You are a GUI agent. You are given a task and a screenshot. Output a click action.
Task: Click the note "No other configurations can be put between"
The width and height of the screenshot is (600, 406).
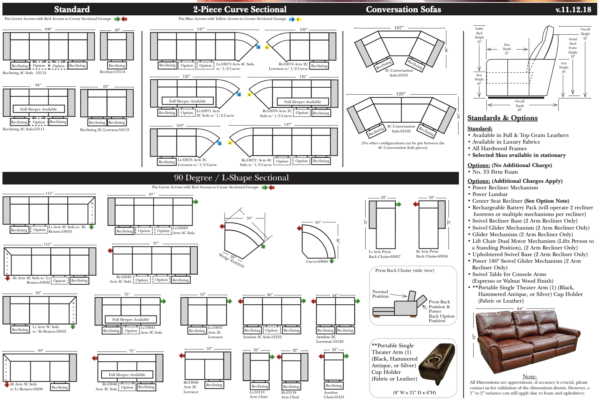(403, 145)
